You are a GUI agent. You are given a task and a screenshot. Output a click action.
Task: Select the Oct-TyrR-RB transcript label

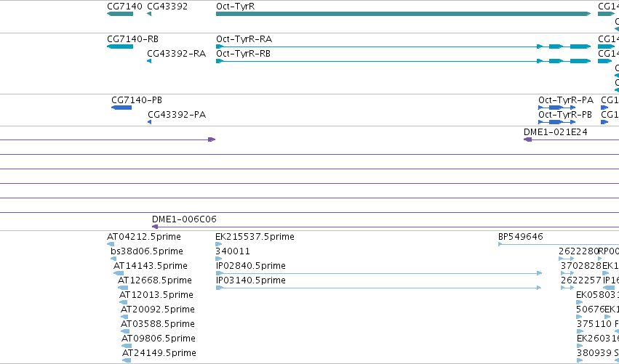(243, 54)
